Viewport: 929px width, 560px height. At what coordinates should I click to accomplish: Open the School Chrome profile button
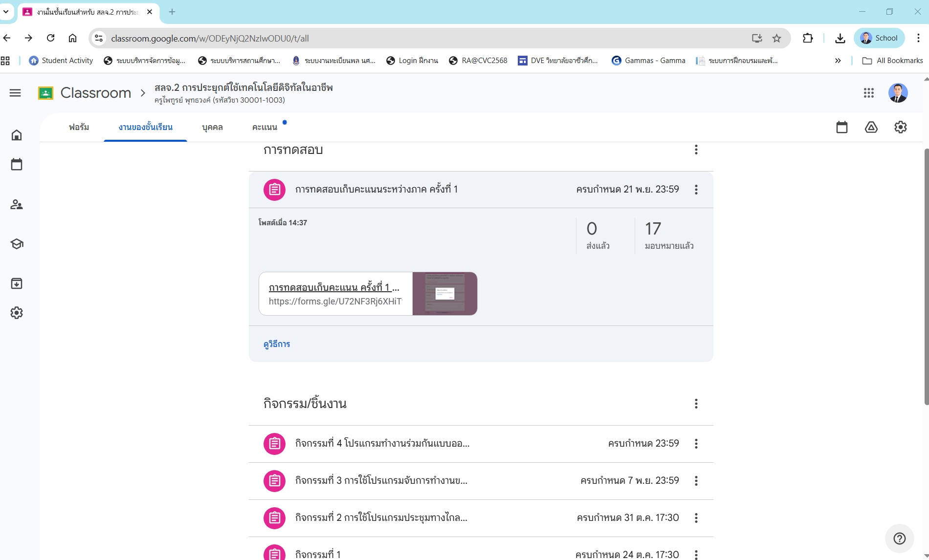(879, 38)
